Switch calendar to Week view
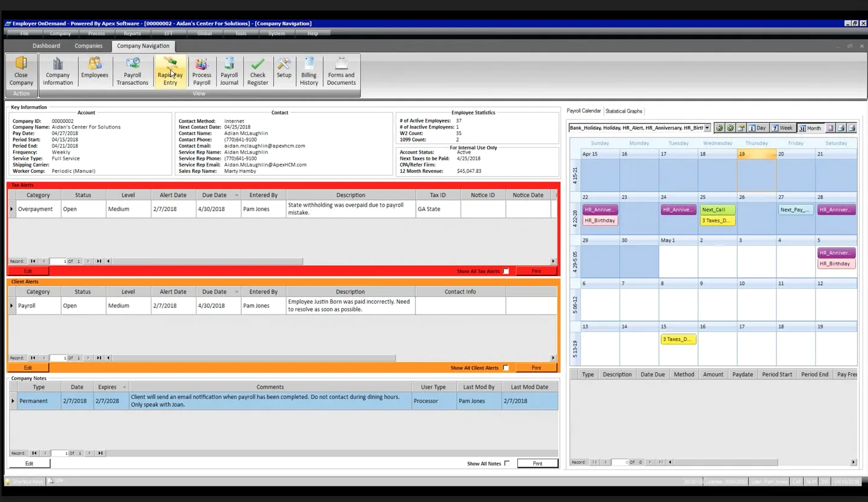Viewport: 868px width, 502px height. click(x=782, y=127)
